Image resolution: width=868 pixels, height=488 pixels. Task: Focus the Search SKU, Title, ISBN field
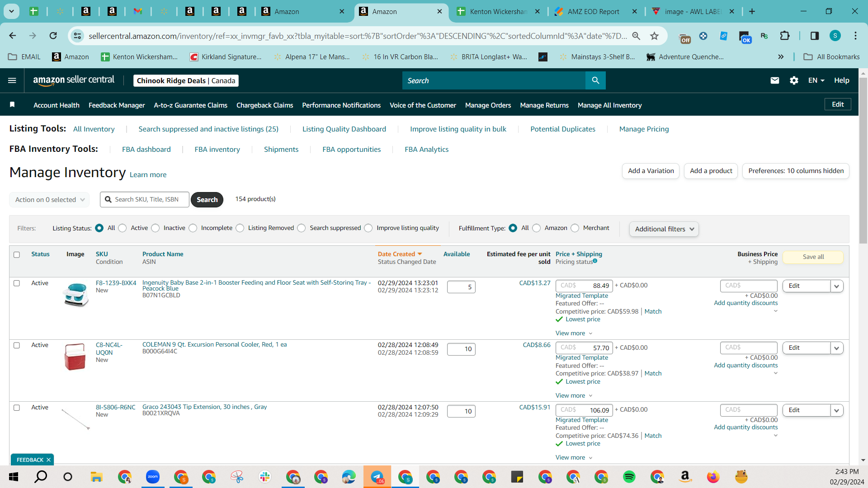145,200
